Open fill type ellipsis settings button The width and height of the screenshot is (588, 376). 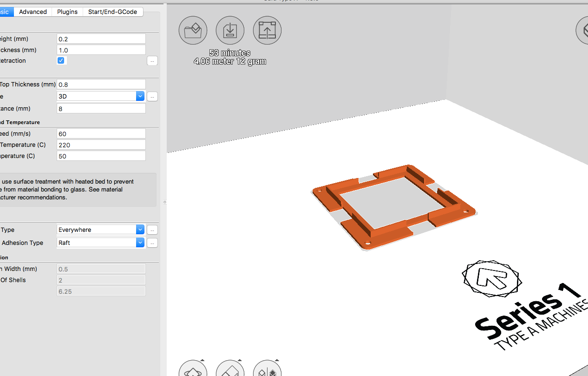coord(152,97)
